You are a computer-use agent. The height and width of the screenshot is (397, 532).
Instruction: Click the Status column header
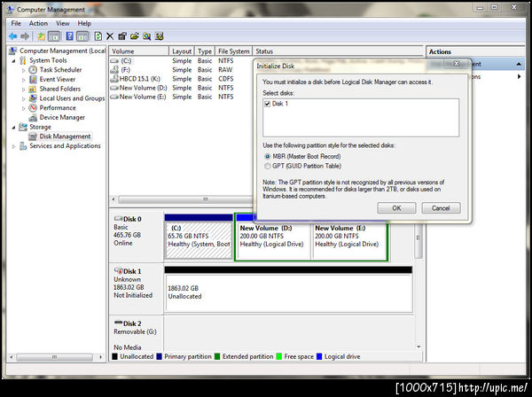tap(339, 51)
